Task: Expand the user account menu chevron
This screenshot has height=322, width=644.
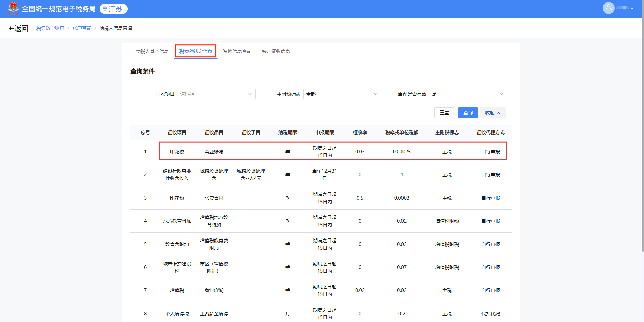Action: click(632, 8)
